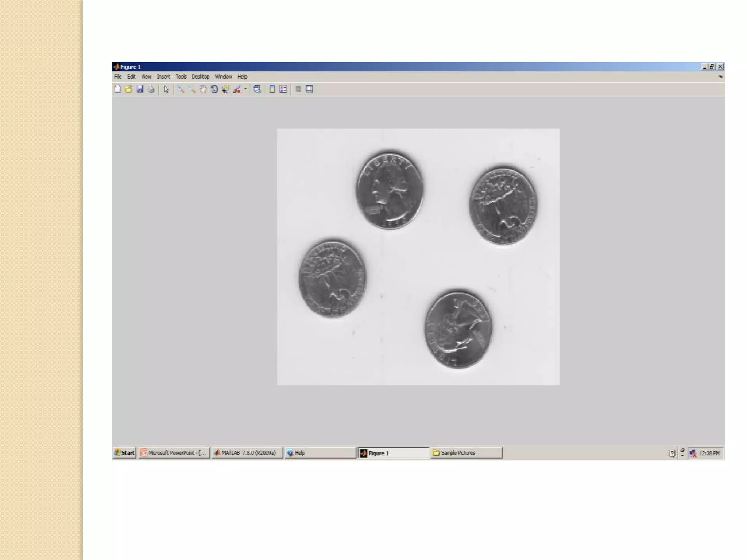Activate the Pan hand tool
747x560 pixels.
coord(203,89)
